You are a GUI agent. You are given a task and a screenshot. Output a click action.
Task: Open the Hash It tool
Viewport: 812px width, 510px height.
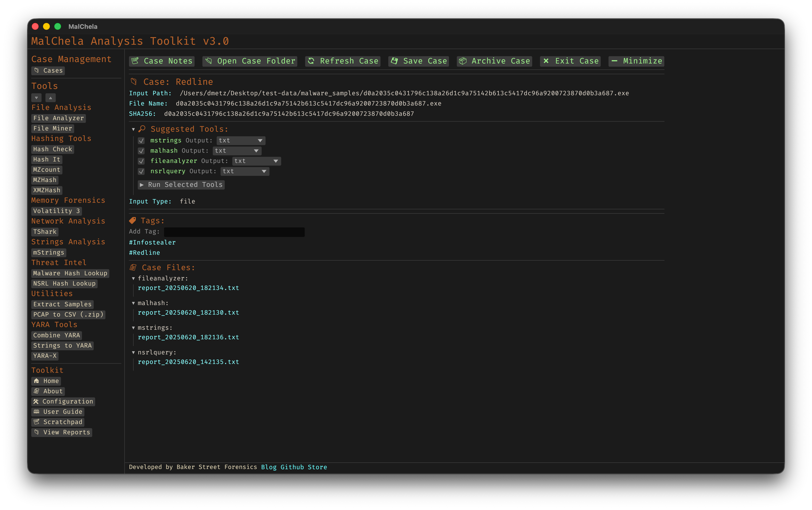(47, 159)
